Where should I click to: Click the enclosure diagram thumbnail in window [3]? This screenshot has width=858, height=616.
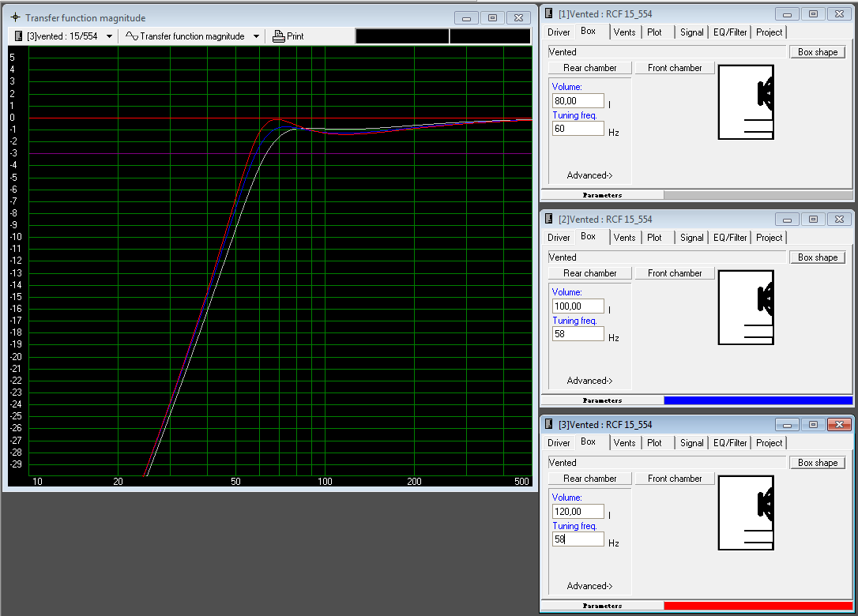746,513
